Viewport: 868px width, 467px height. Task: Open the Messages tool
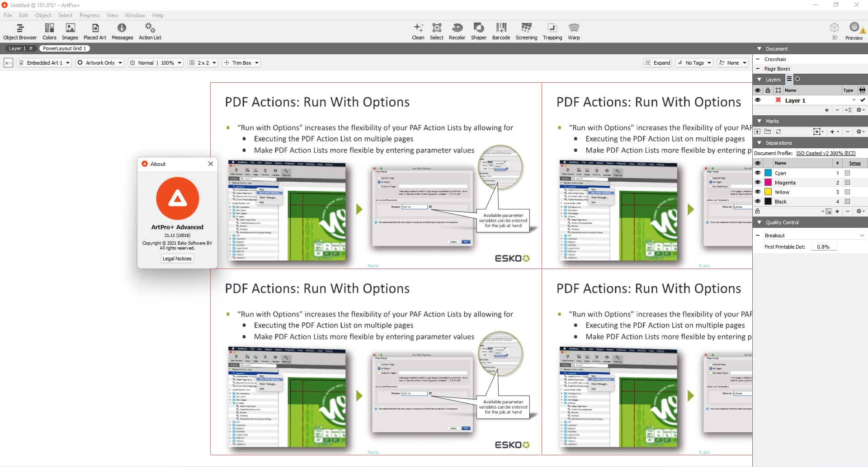pos(122,32)
